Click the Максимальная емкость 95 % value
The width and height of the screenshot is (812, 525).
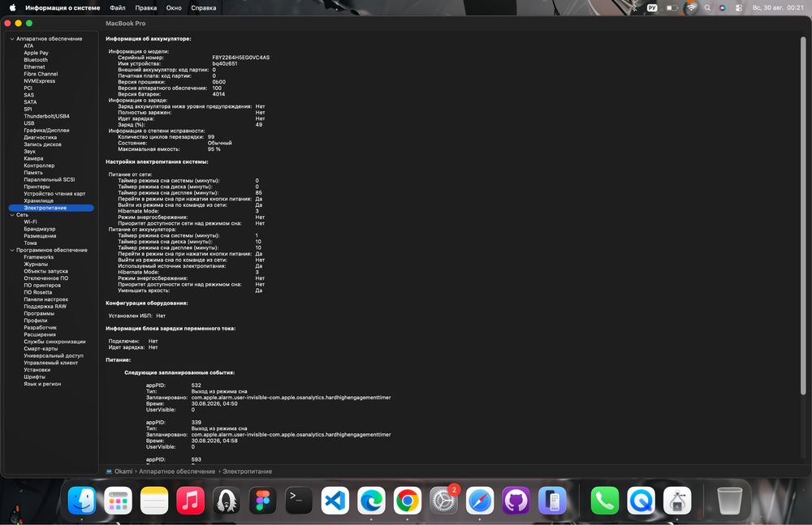(x=214, y=149)
